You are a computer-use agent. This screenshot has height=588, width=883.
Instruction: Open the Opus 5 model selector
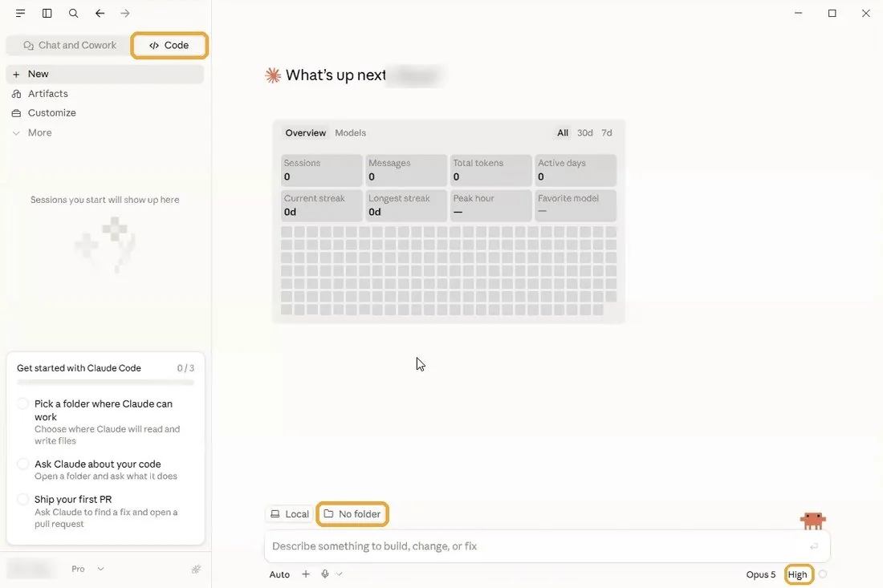click(761, 574)
